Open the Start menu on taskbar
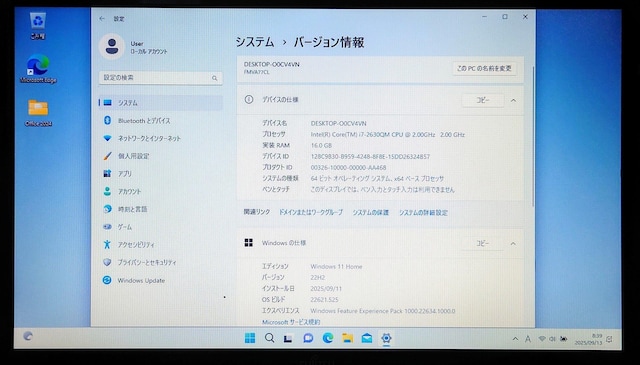The width and height of the screenshot is (640, 365). (250, 338)
